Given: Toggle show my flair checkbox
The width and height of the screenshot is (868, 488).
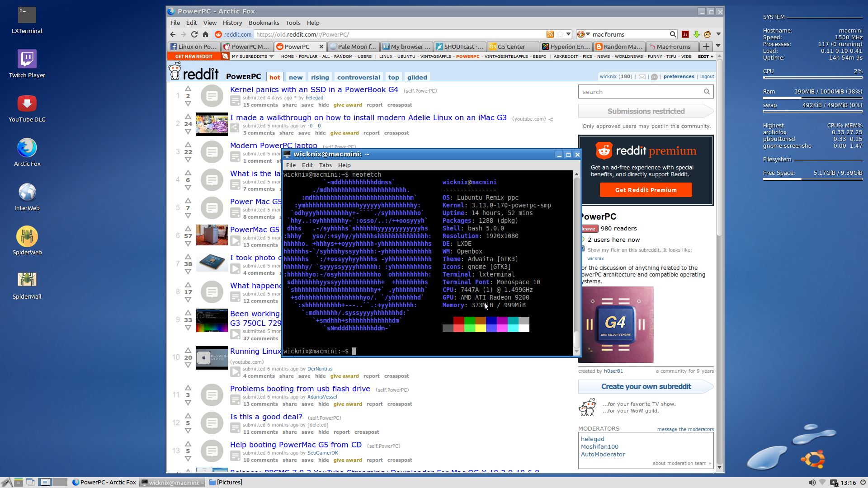Looking at the screenshot, I should point(583,249).
